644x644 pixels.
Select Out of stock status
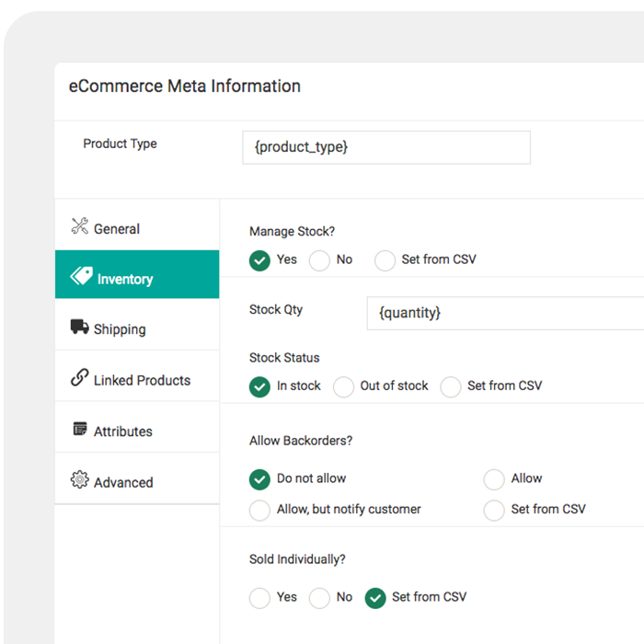point(343,387)
